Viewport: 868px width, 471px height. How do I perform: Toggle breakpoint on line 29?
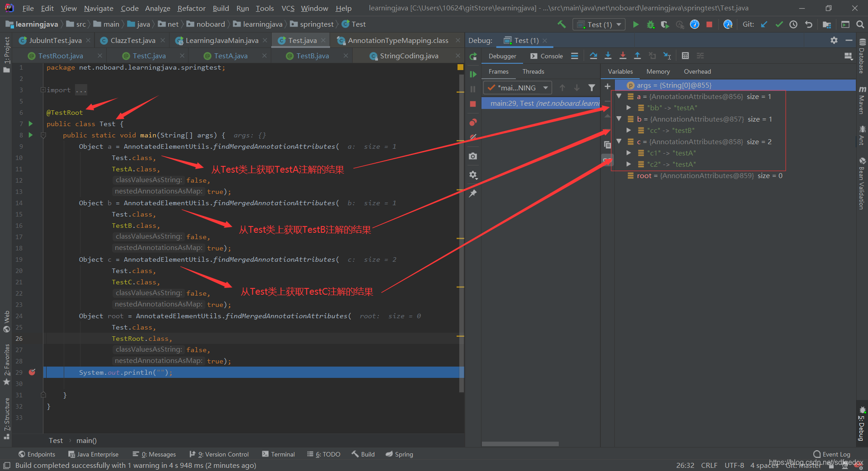32,372
